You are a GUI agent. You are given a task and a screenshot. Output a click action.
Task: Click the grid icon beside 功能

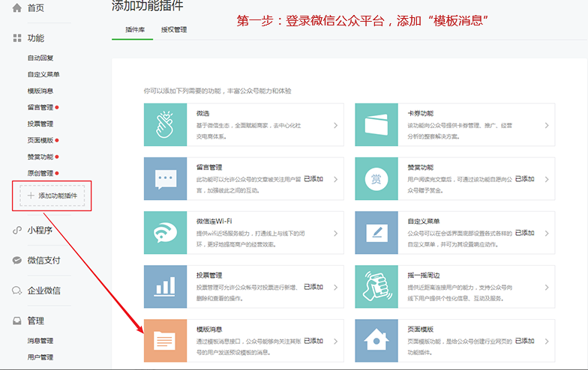16,37
